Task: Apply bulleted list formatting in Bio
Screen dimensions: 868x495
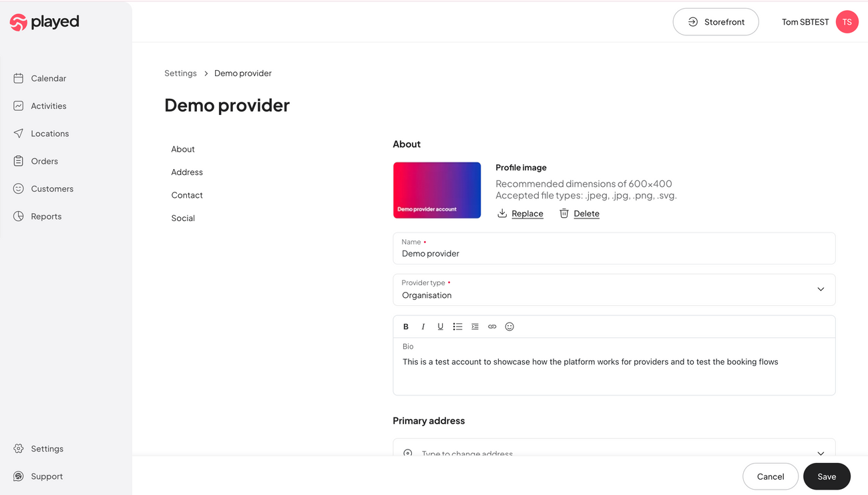Action: point(457,326)
